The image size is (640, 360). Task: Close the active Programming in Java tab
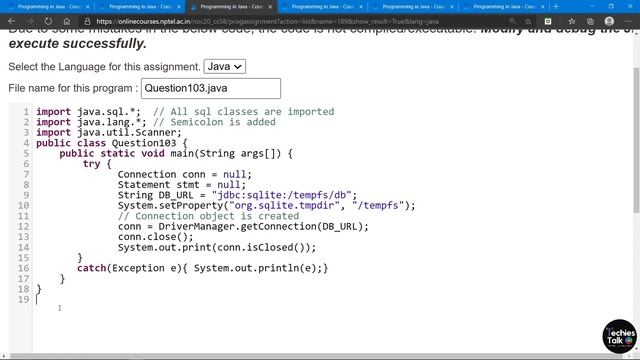(270, 7)
